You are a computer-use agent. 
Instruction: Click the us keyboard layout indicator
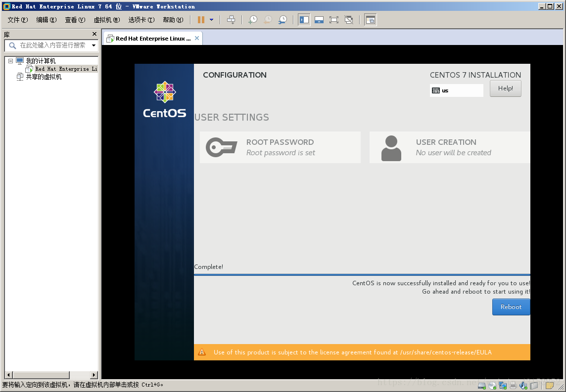click(456, 90)
